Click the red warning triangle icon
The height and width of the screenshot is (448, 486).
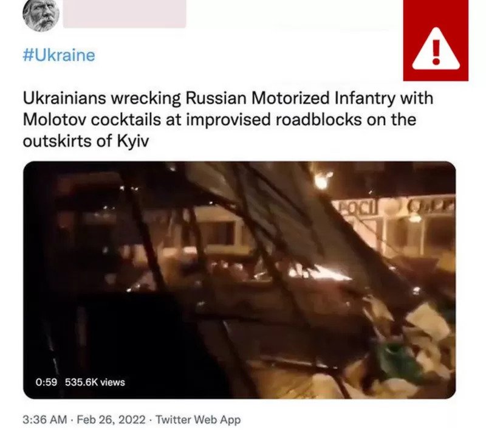(x=436, y=40)
